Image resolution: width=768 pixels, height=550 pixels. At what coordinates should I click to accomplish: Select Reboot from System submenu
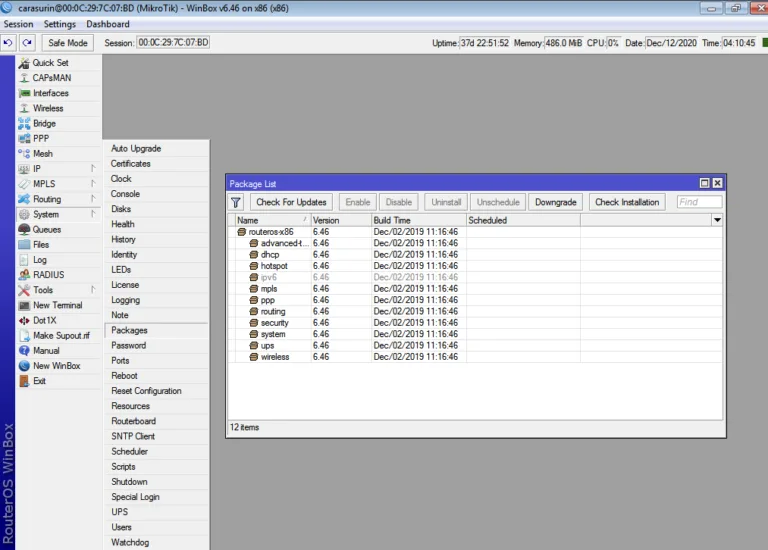124,376
